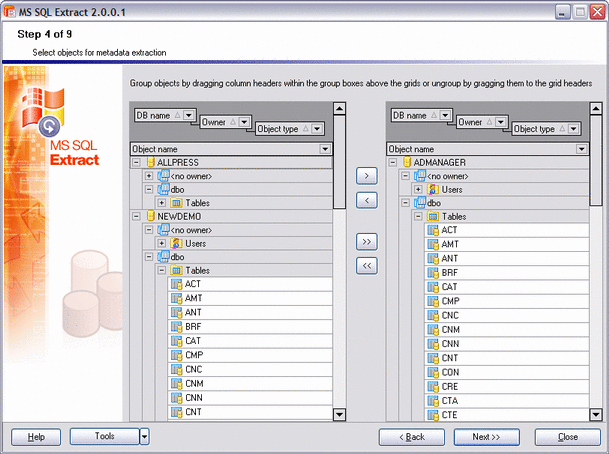Click the NEWDEMO database icon
609x454 pixels.
click(x=150, y=216)
